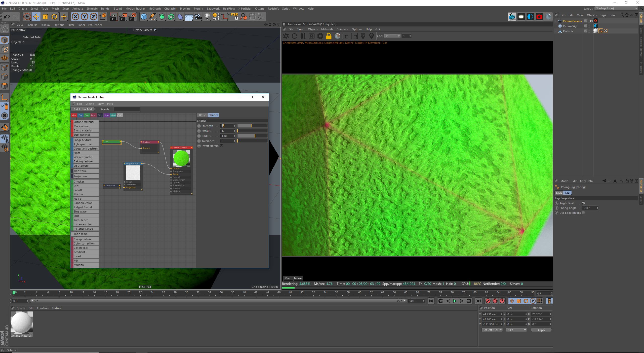
Task: Open Live Viewer settings gear
Action: 320,36
